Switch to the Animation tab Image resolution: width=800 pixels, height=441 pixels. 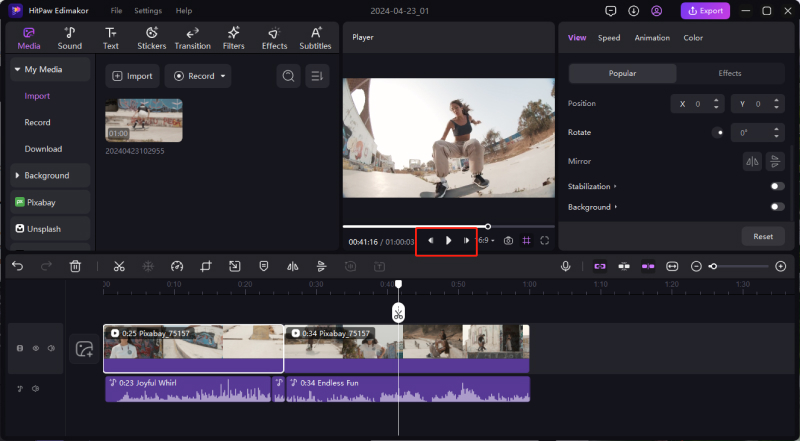coord(652,38)
